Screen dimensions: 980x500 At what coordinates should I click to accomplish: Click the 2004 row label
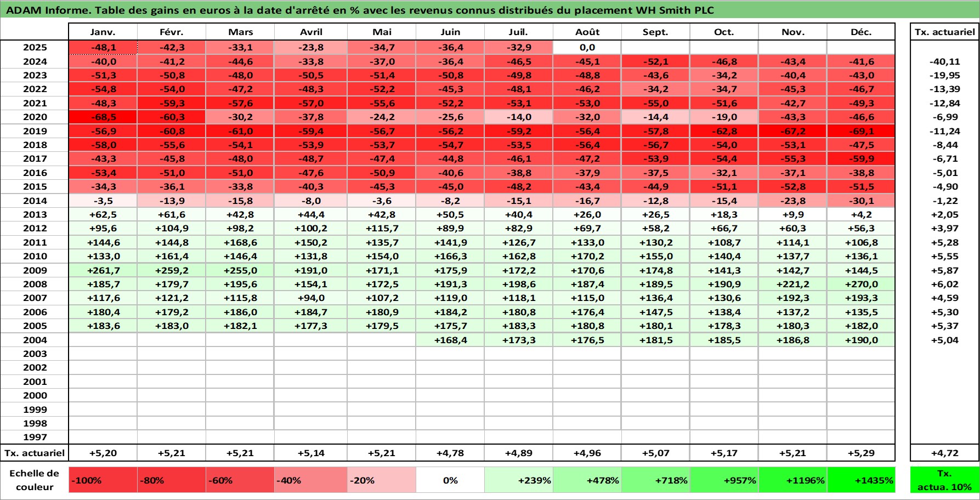pos(35,340)
